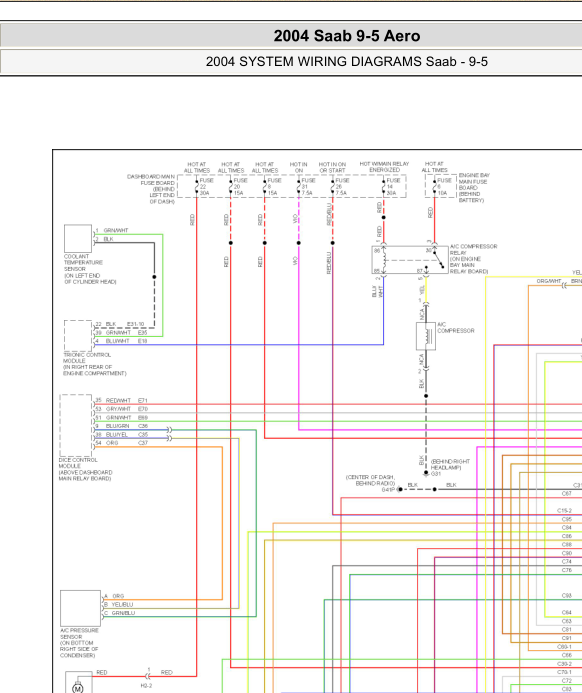Click the "ORG C37" pin row

[x=122, y=443]
